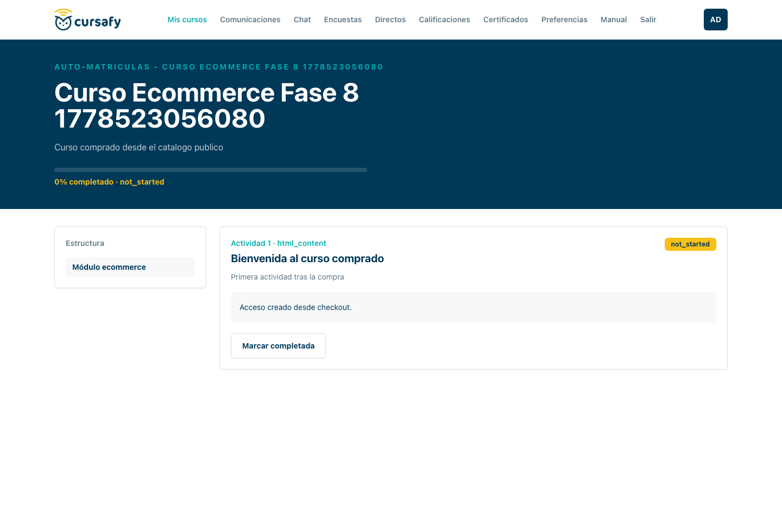The width and height of the screenshot is (782, 532).
Task: Open Chat from the navigation bar
Action: click(302, 20)
